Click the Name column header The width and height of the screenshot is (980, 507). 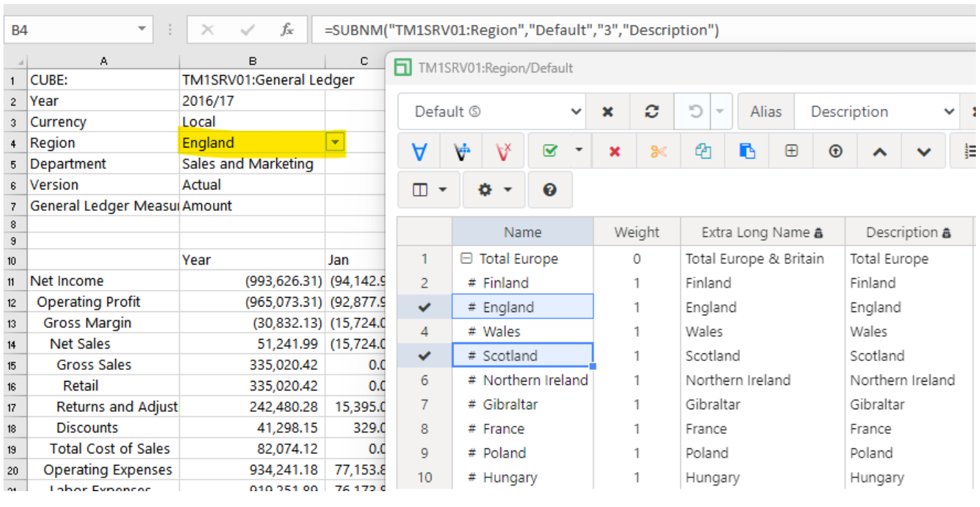pyautogui.click(x=522, y=232)
